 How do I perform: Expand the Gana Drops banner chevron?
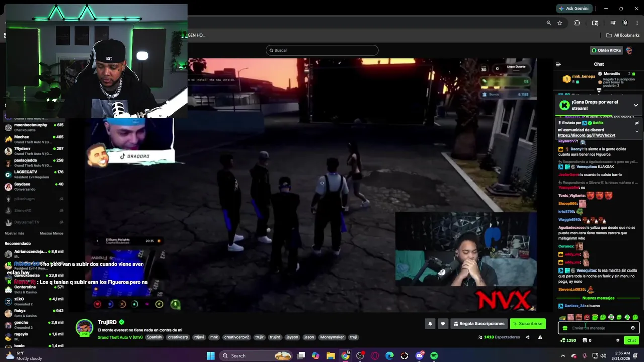(x=636, y=105)
